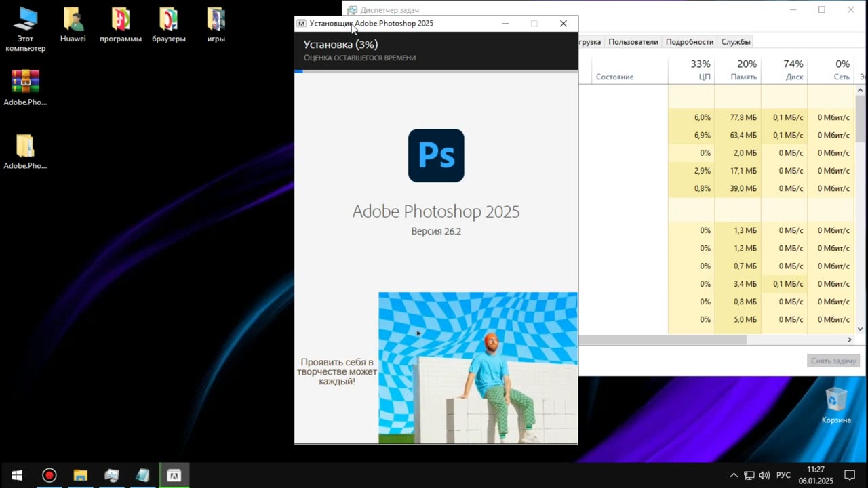Open the программы desktop folder
This screenshot has width=868, height=488.
(121, 25)
